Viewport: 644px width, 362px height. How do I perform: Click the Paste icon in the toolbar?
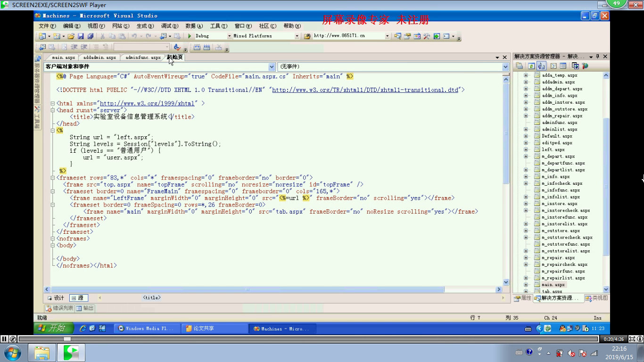click(122, 36)
